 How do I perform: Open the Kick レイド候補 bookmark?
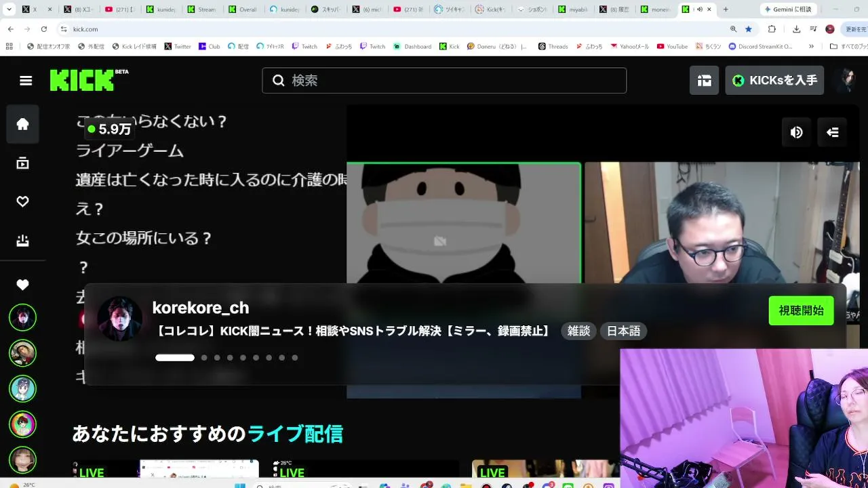pyautogui.click(x=133, y=47)
